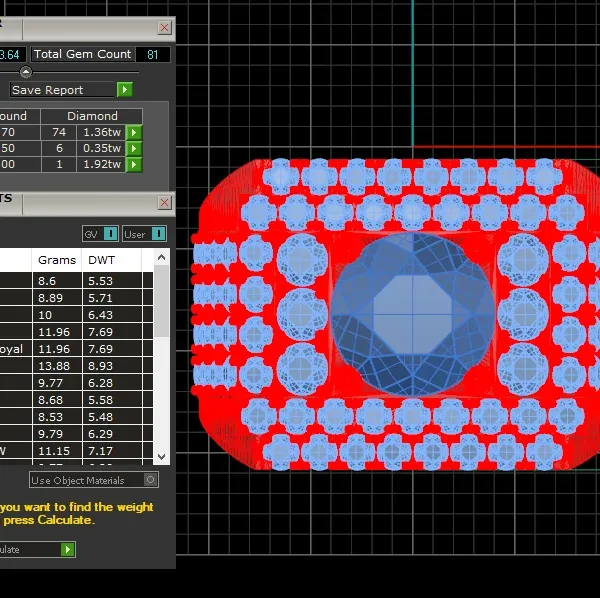600x598 pixels.
Task: Select the 7.17 DWT cell
Action: pos(112,451)
